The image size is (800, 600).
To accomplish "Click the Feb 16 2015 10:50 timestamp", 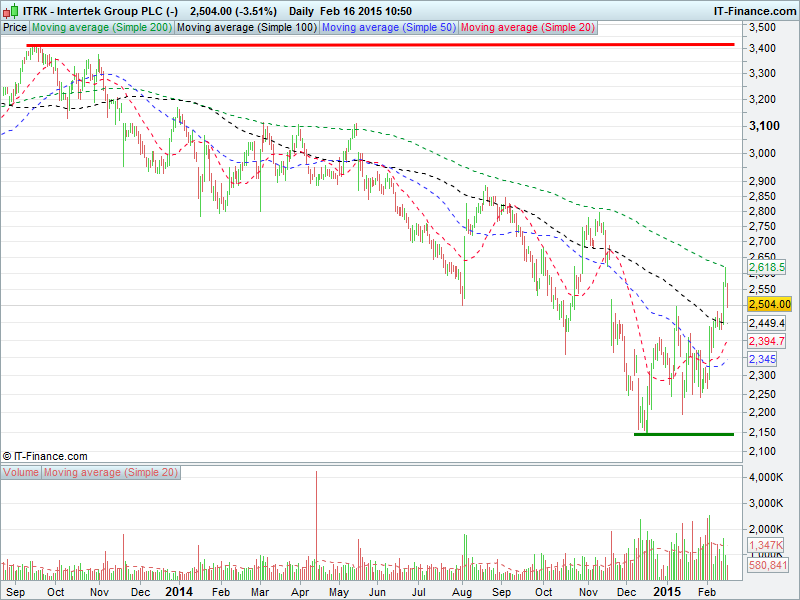I will point(366,11).
